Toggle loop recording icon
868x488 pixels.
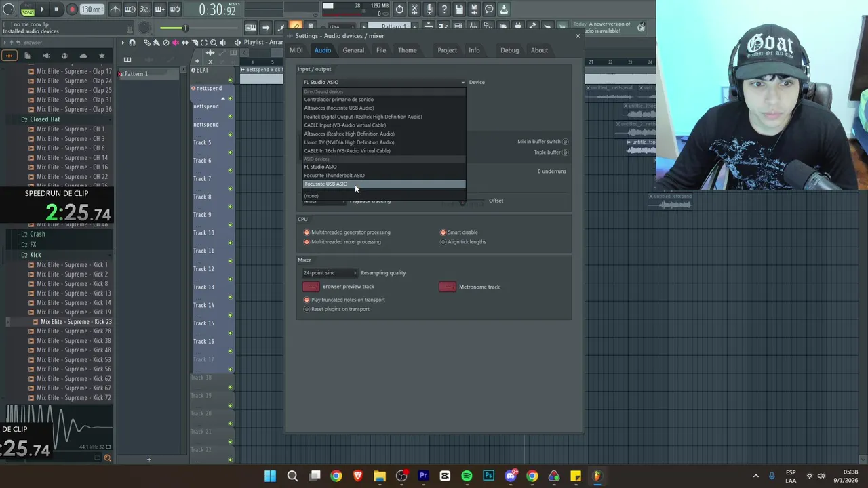click(174, 9)
